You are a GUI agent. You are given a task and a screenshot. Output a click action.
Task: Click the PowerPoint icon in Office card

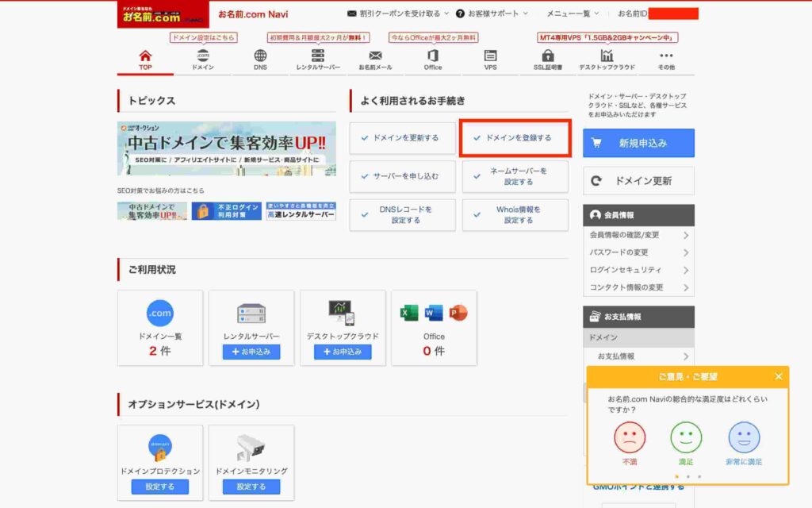458,313
